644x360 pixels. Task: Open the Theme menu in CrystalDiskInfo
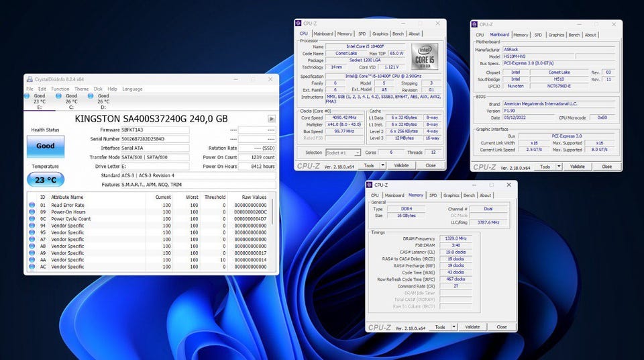pyautogui.click(x=81, y=89)
